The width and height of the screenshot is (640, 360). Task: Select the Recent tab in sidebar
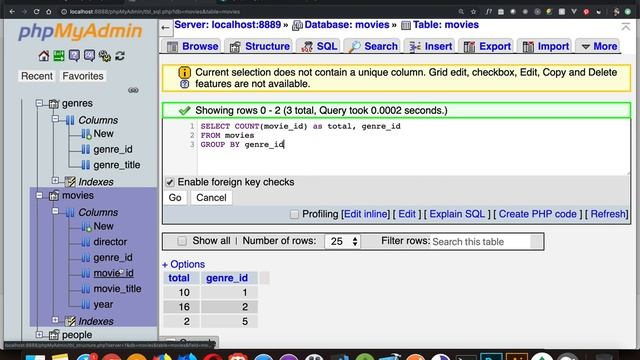click(x=37, y=76)
